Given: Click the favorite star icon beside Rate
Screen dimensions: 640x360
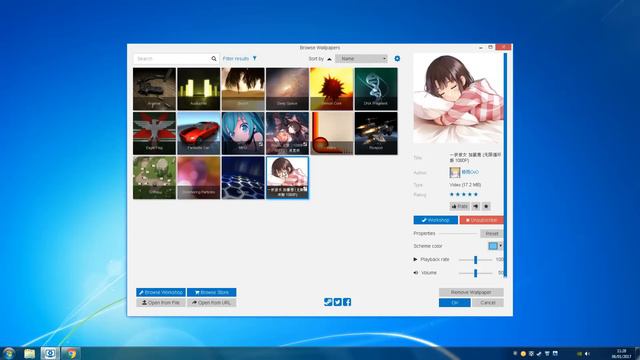Looking at the screenshot, I should pos(486,207).
